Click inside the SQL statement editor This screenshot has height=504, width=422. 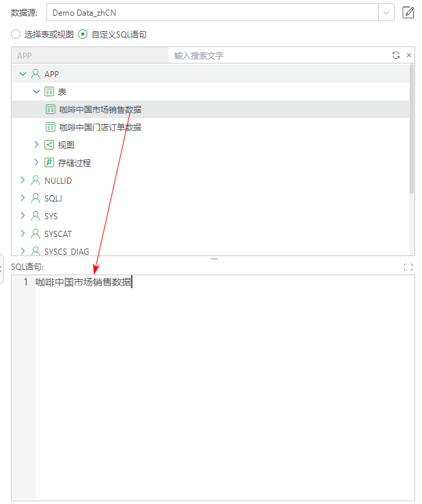tap(225, 387)
